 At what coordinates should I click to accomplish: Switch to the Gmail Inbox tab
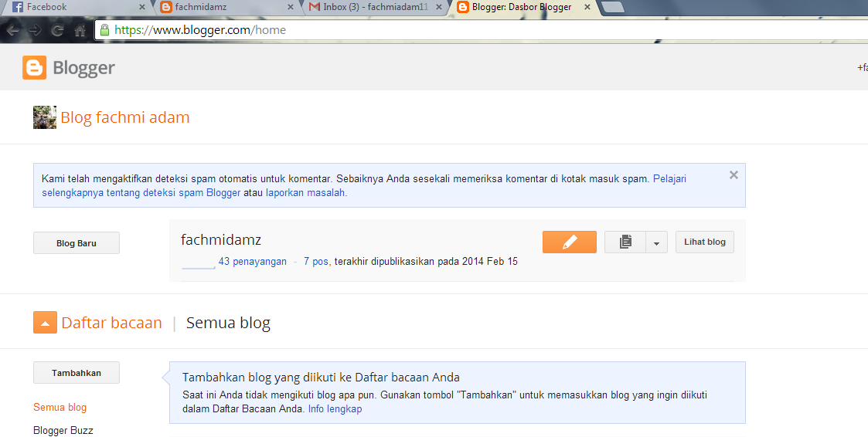click(376, 7)
